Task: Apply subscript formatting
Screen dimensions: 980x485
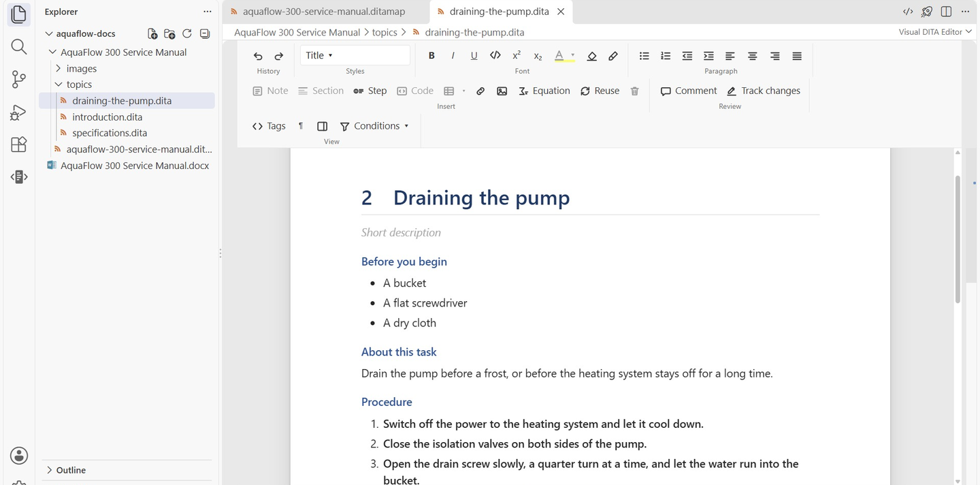Action: 538,56
